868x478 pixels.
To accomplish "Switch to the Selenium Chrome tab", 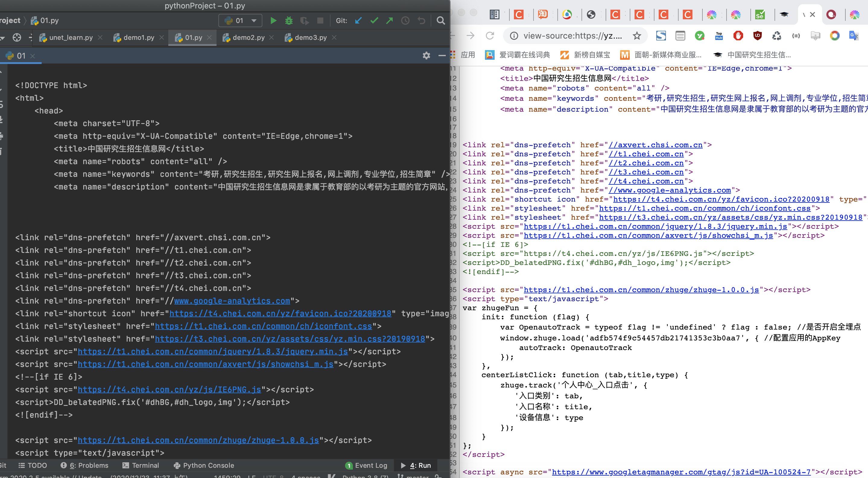I will click(760, 14).
